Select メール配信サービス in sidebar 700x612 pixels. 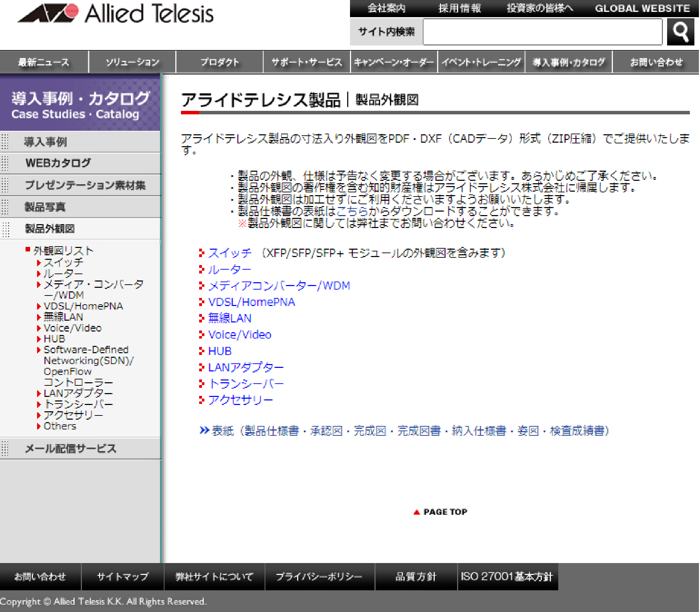click(80, 448)
